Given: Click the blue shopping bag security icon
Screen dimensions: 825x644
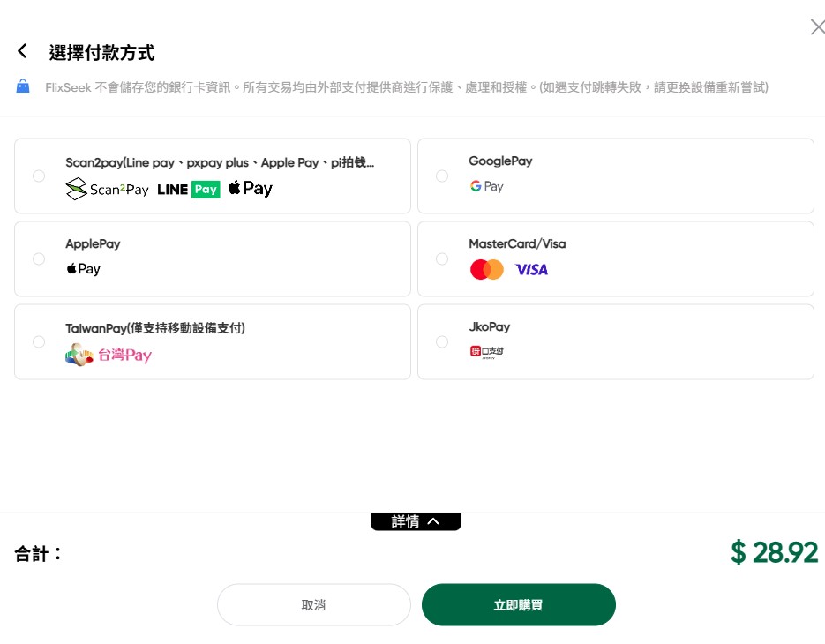Looking at the screenshot, I should click(x=23, y=86).
